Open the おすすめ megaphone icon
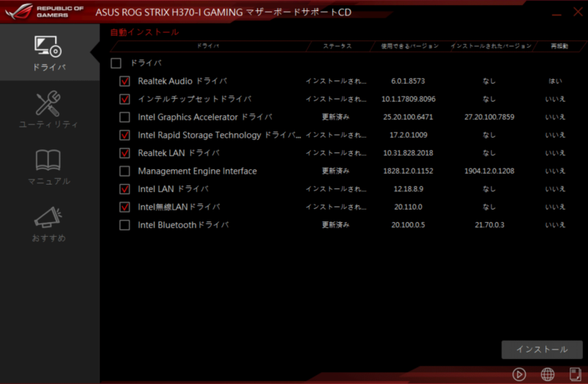 click(48, 217)
